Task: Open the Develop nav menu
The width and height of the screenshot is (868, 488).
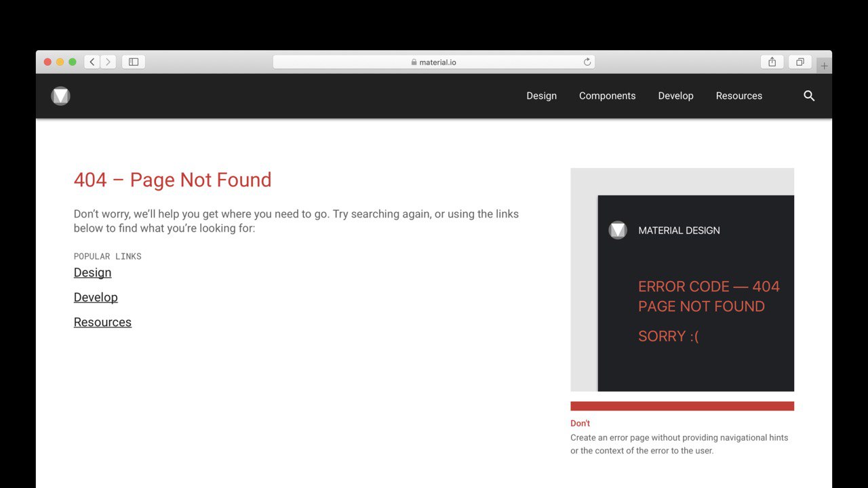Action: click(x=675, y=96)
